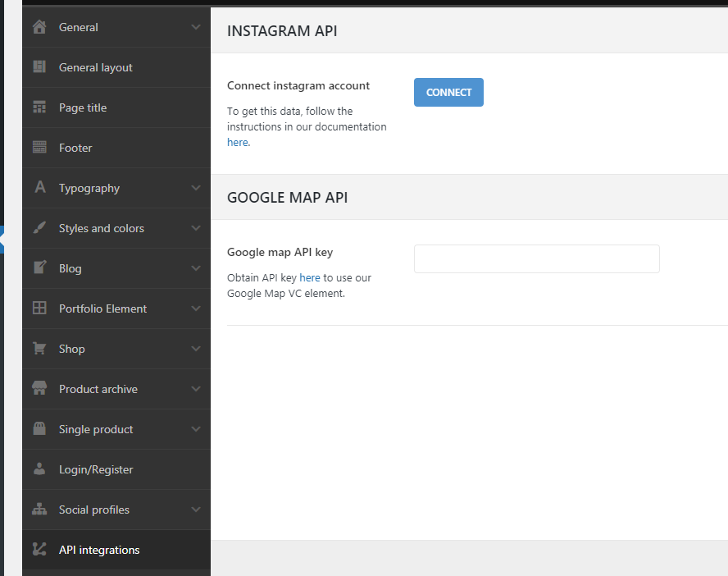Open Instagram documentation 'here' link

237,142
